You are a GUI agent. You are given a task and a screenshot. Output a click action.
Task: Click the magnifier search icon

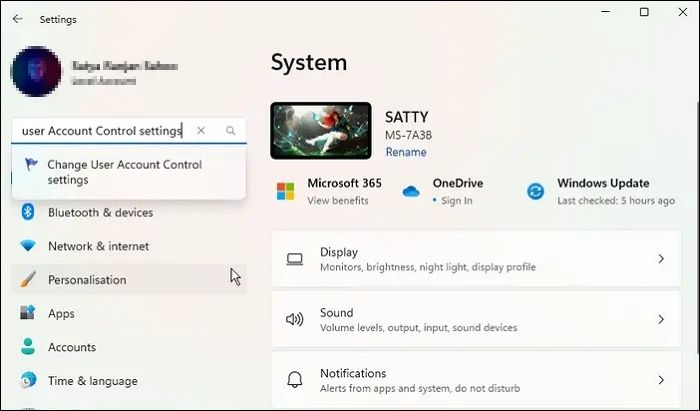pyautogui.click(x=231, y=131)
